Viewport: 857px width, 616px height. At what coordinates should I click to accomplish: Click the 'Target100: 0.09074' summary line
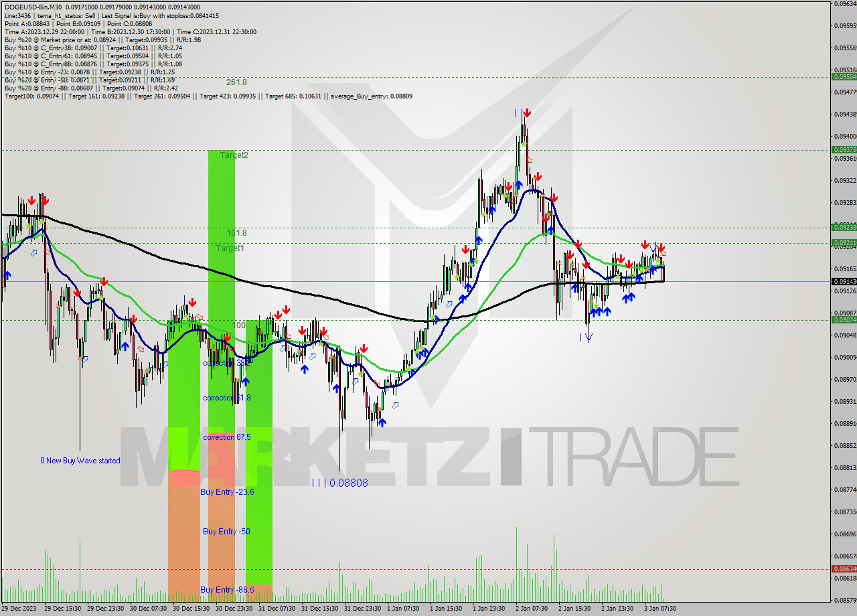(x=208, y=96)
